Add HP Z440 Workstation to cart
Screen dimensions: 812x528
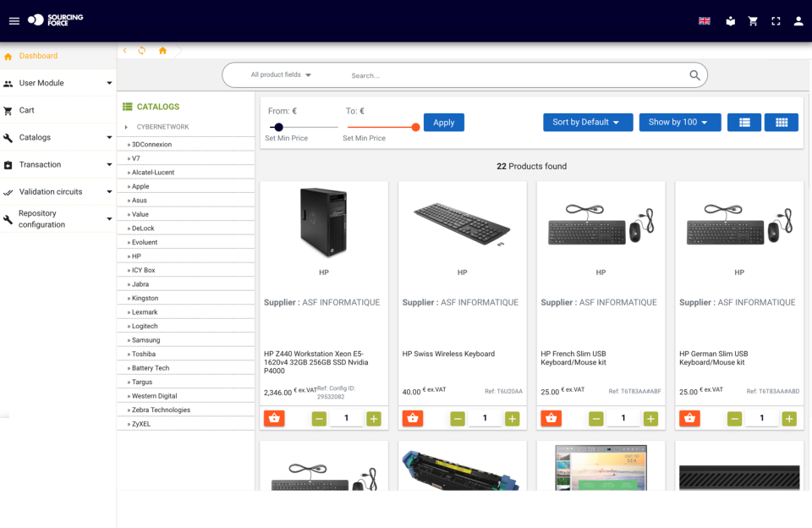[x=274, y=418]
